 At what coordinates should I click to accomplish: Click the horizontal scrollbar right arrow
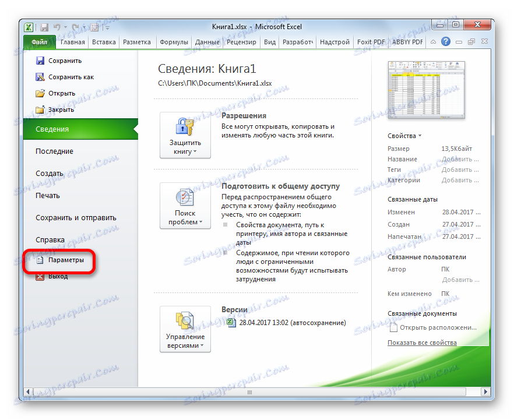tap(485, 392)
